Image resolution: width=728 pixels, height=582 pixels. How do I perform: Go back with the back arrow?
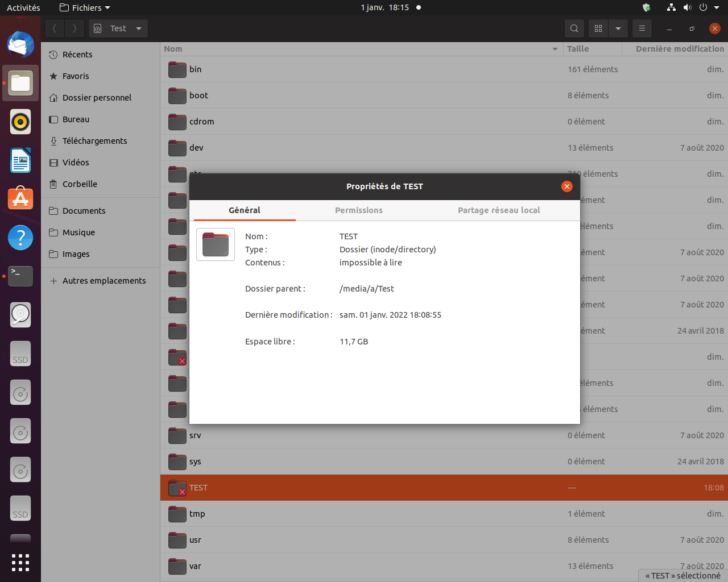(x=55, y=28)
